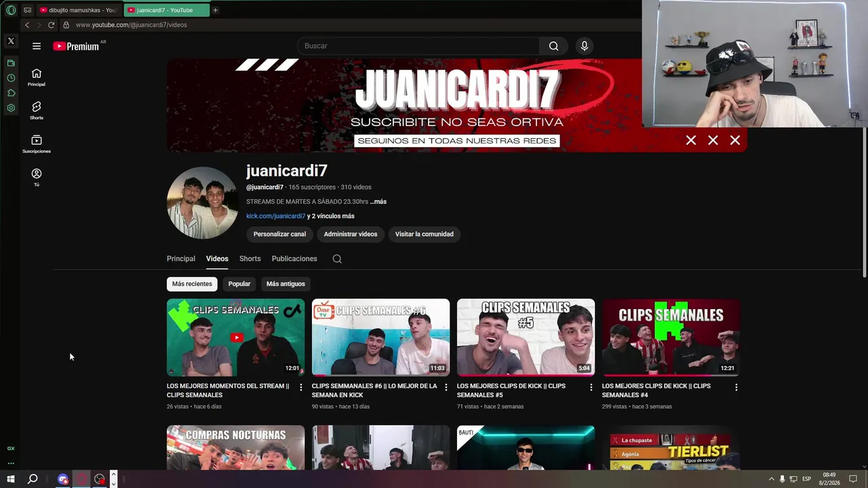
Task: Click Personalizar canal button
Action: click(279, 235)
